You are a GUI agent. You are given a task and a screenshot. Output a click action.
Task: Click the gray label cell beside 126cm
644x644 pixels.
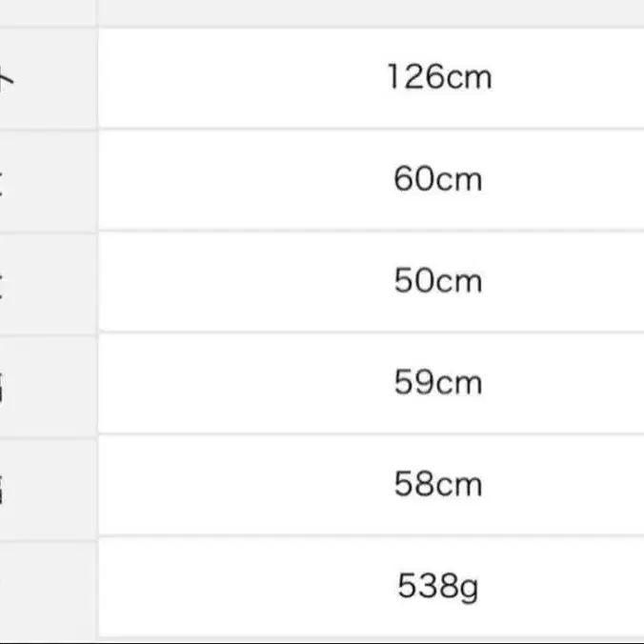(x=48, y=77)
